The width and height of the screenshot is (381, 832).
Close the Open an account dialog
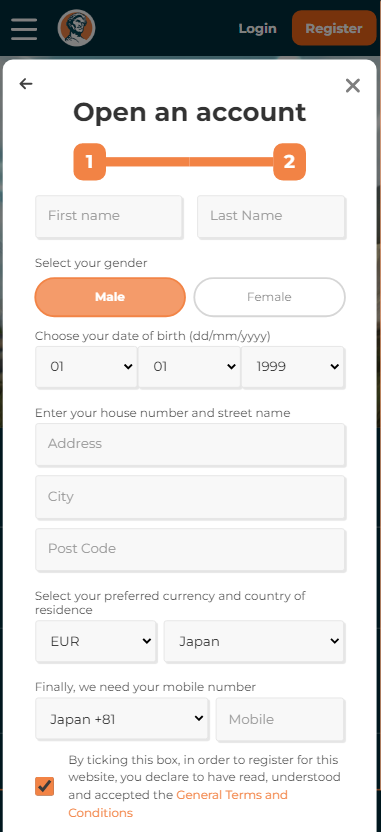tap(353, 85)
